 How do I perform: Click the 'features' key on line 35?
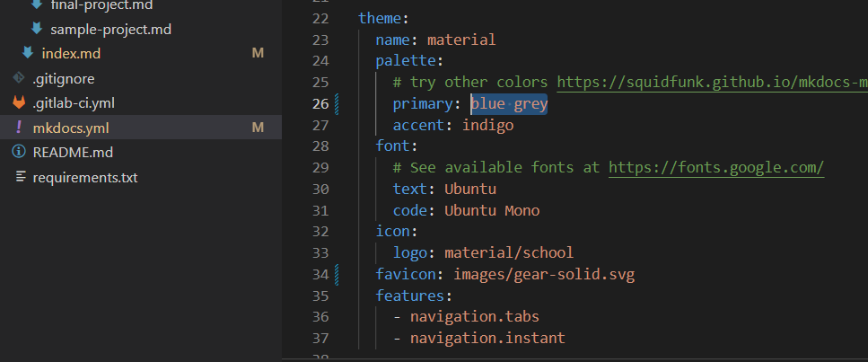coord(409,296)
